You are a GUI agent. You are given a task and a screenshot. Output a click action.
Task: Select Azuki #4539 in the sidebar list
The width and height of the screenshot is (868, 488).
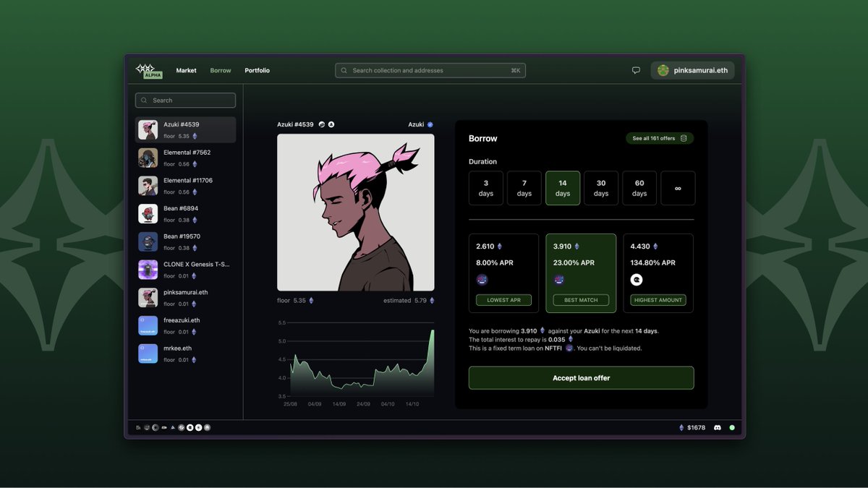pyautogui.click(x=186, y=129)
